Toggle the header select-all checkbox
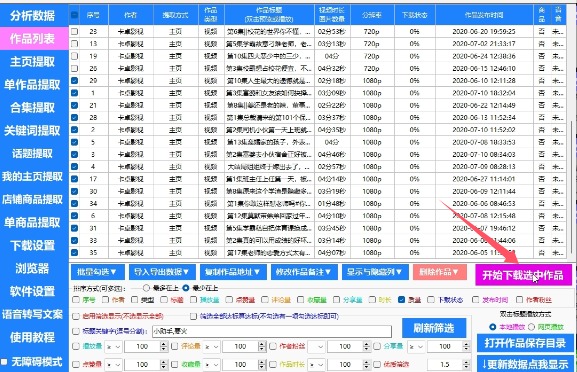 coord(74,15)
